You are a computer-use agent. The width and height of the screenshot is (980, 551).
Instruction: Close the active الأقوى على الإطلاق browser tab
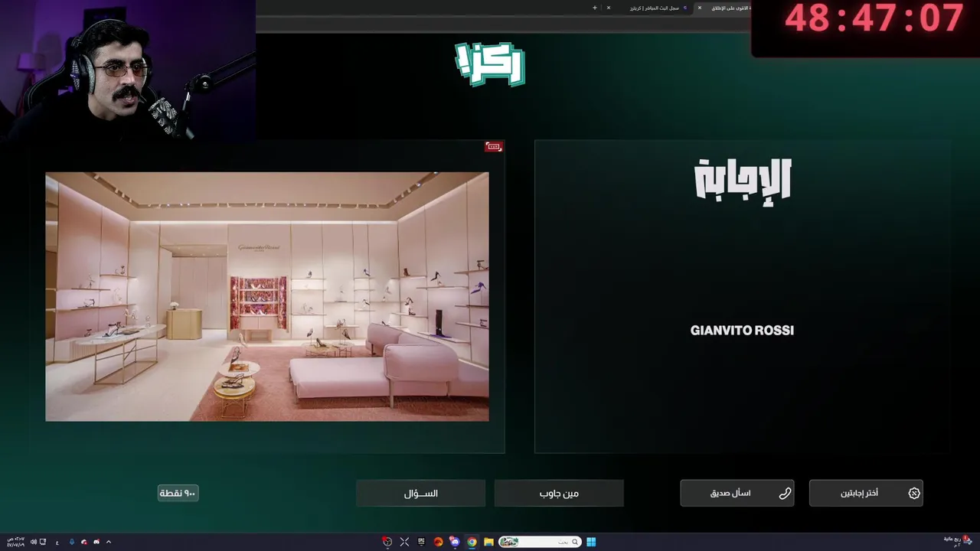click(700, 8)
